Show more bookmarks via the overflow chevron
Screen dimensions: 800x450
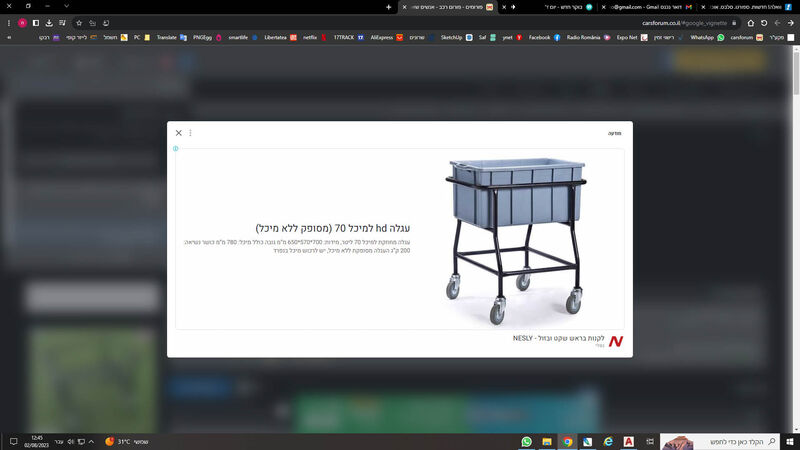tap(9, 37)
